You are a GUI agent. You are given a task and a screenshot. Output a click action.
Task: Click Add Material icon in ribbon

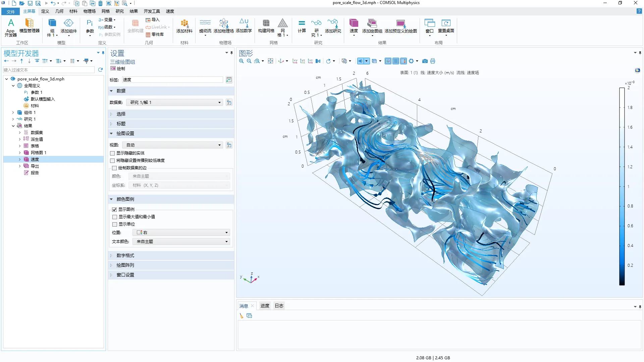pyautogui.click(x=184, y=26)
